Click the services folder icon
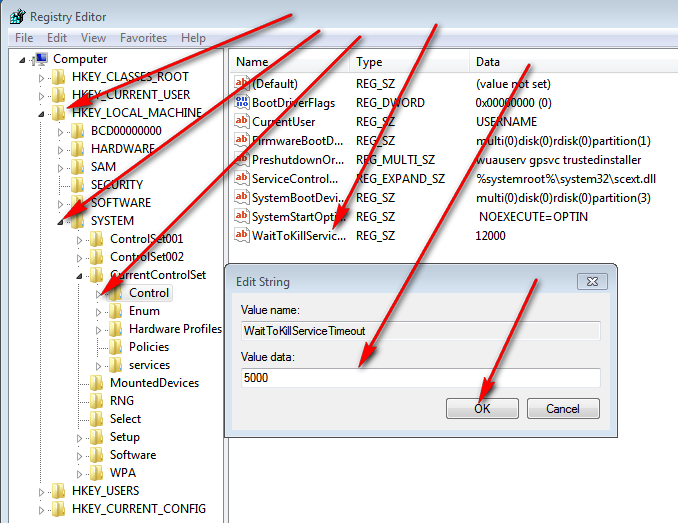Image resolution: width=678 pixels, height=523 pixels. tap(115, 365)
